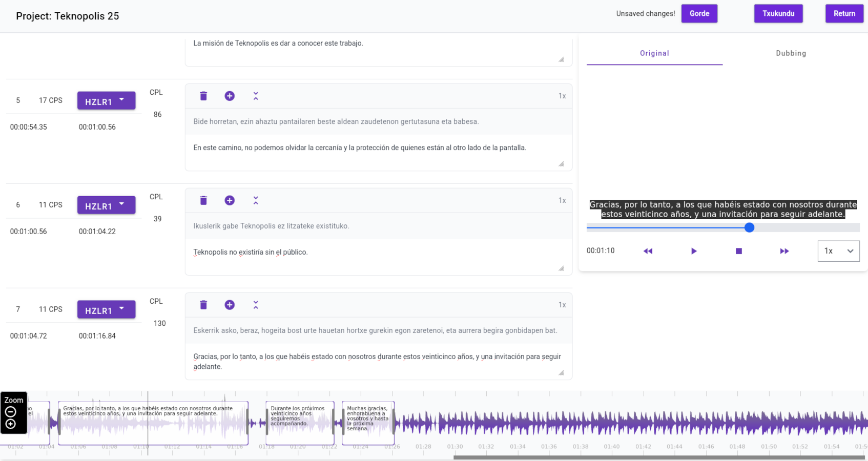Open HZLR1 speaker dropdown for segment 5
The height and width of the screenshot is (461, 868).
click(106, 101)
